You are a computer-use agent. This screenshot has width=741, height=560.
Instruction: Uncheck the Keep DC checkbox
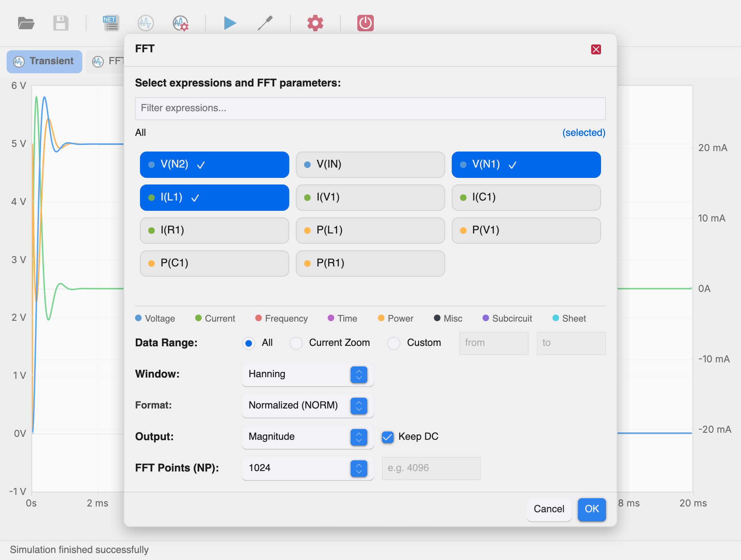tap(388, 437)
